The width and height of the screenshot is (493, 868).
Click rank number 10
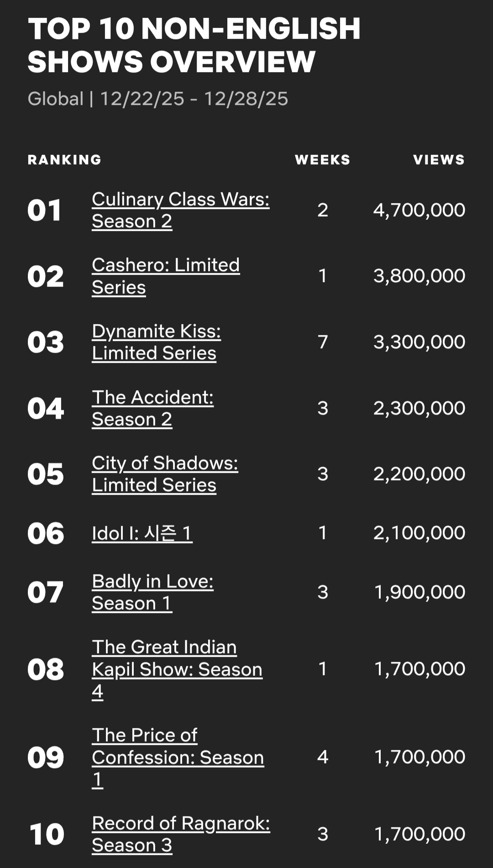(46, 834)
